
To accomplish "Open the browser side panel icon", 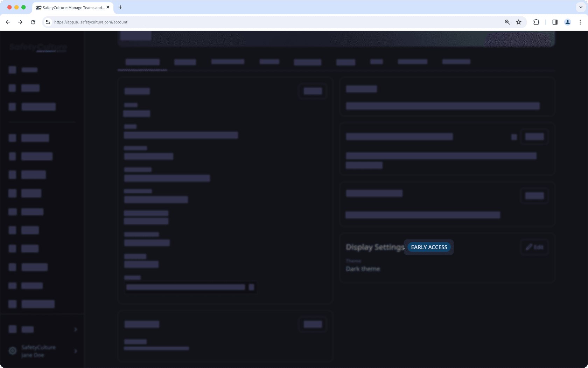I will click(555, 22).
